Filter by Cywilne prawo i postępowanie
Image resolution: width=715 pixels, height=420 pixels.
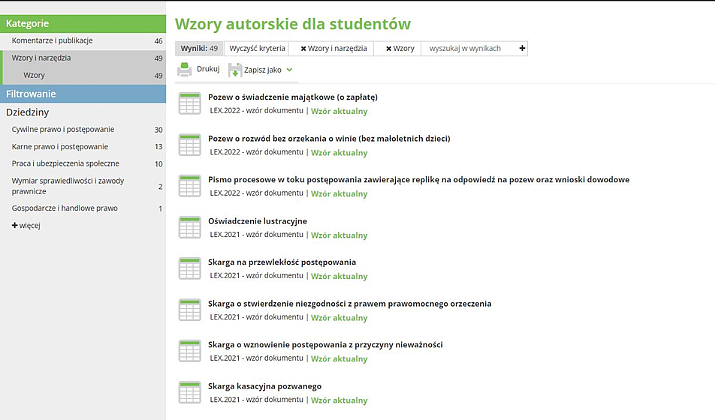click(63, 129)
